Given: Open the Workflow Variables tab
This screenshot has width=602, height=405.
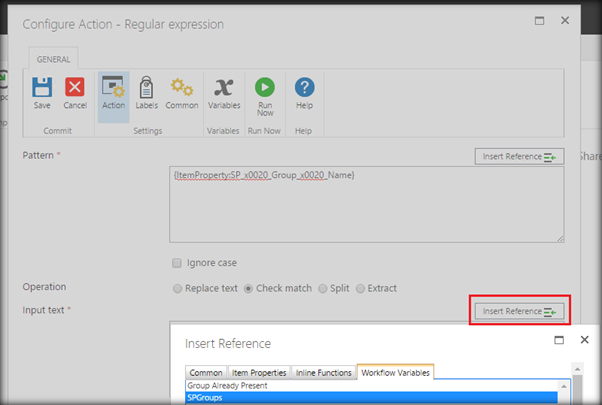Looking at the screenshot, I should [395, 372].
